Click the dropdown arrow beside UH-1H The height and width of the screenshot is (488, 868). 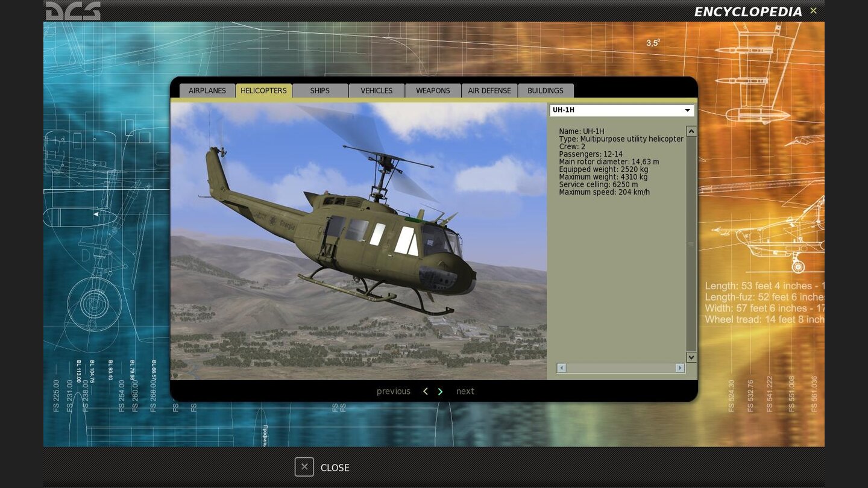tap(687, 110)
